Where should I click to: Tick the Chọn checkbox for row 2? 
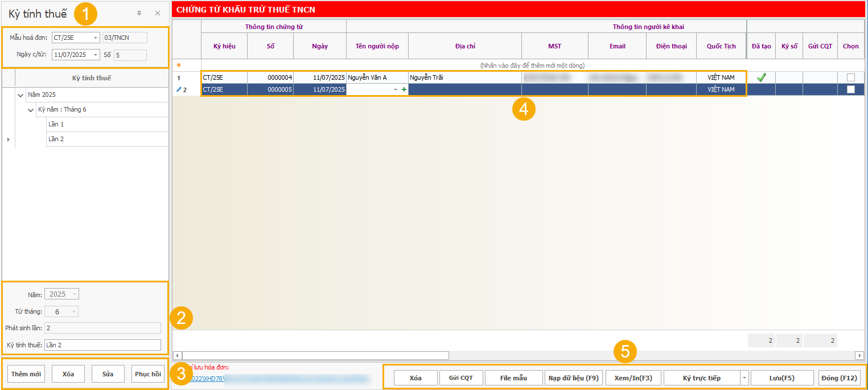click(850, 89)
